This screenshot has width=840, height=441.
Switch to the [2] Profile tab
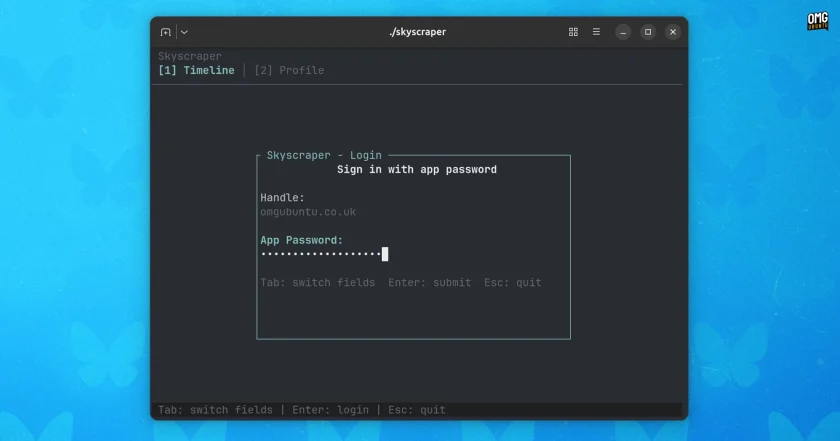(289, 70)
